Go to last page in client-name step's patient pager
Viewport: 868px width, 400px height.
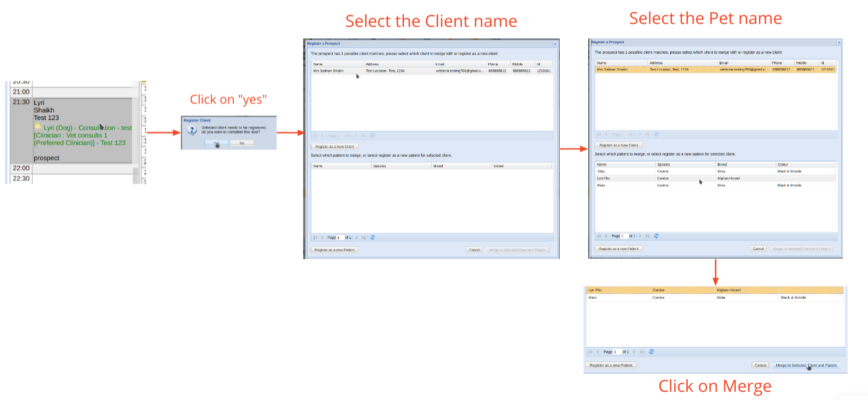[364, 237]
